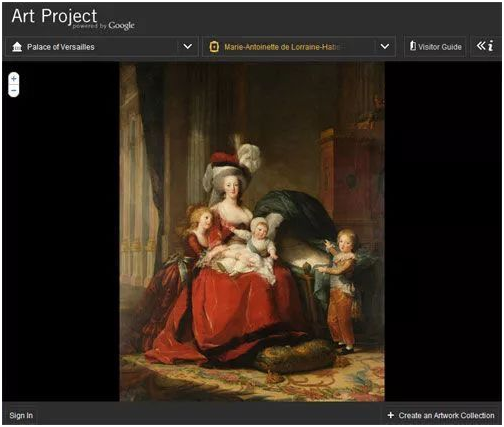Click Sign In link

pos(21,415)
